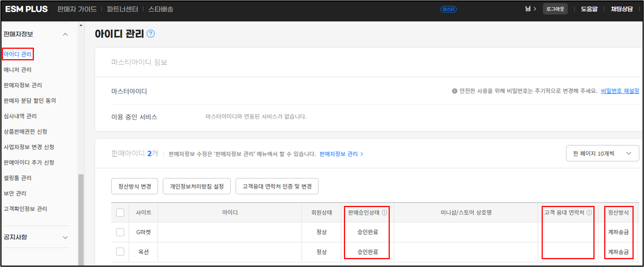644x267 pixels.
Task: Click info icon beside 판매승인상태 header
Action: pyautogui.click(x=385, y=213)
